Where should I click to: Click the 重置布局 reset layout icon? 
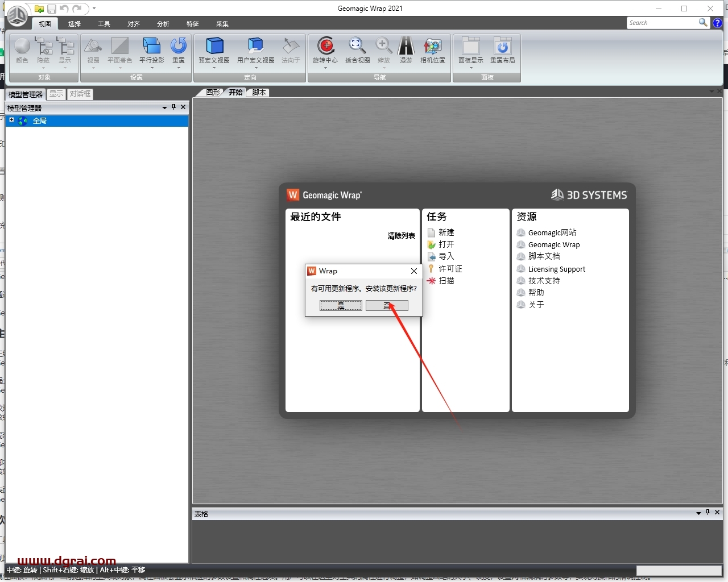[x=502, y=47]
